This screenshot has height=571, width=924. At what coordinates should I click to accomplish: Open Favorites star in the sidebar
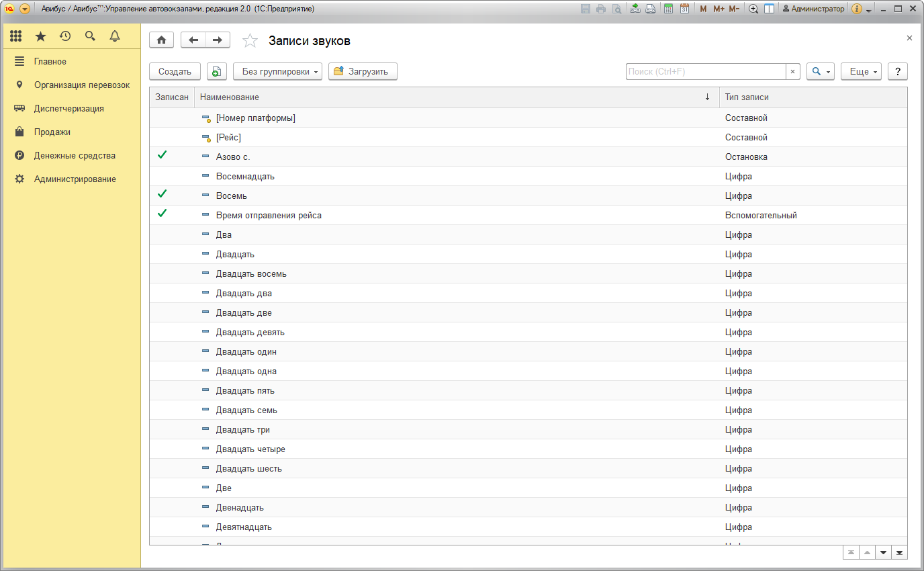[40, 36]
